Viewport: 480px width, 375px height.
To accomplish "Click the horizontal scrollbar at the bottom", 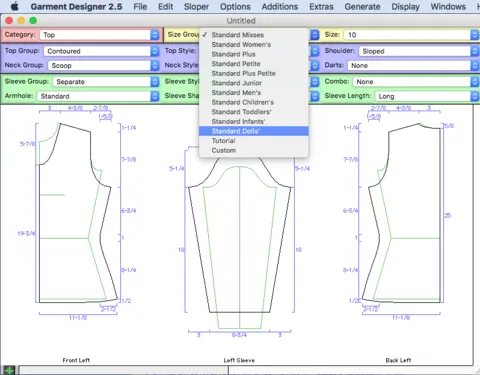I will pos(124,370).
